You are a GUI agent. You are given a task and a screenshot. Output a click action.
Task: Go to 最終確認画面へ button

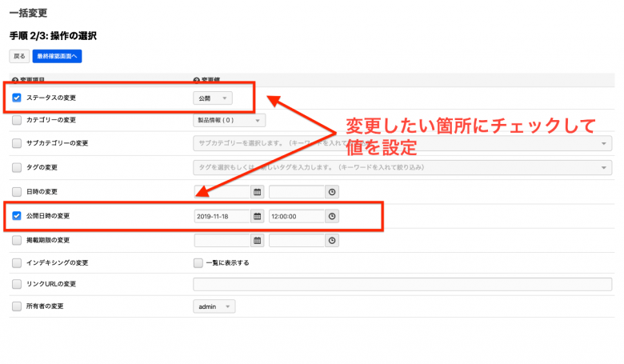click(x=58, y=56)
